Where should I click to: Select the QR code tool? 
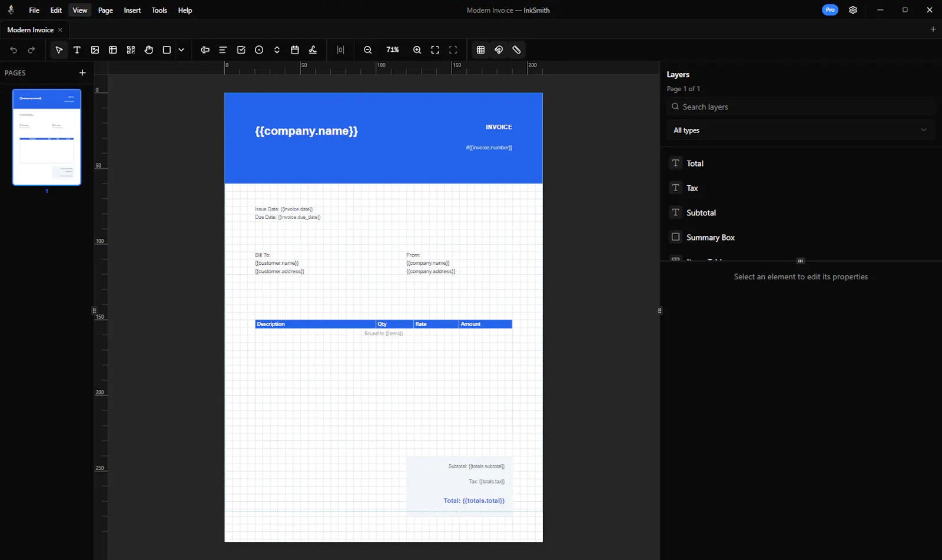131,50
